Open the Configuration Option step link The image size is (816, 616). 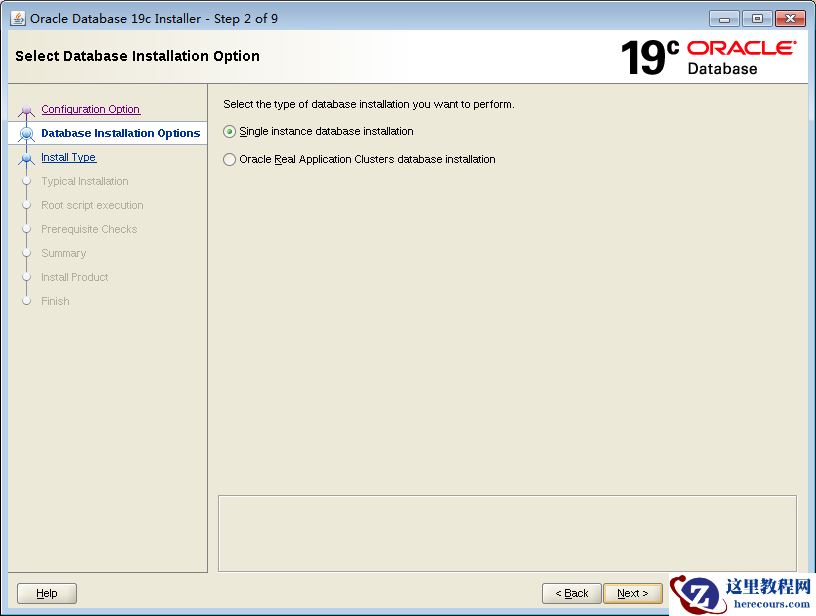pyautogui.click(x=90, y=109)
